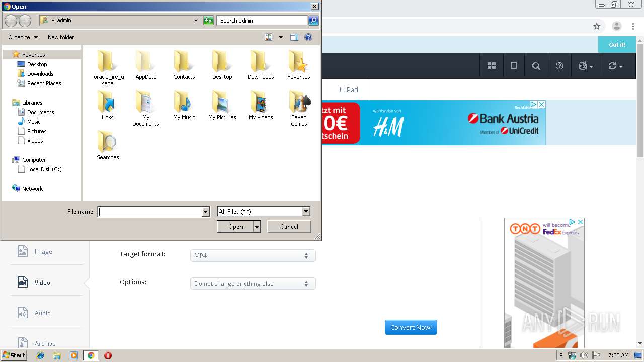Click the Windows Start button

(x=14, y=355)
